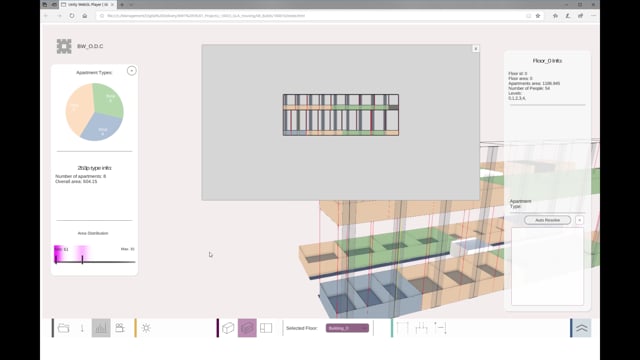Select the green slice of pie chart
Viewport: 640px width, 360px height.
109,99
